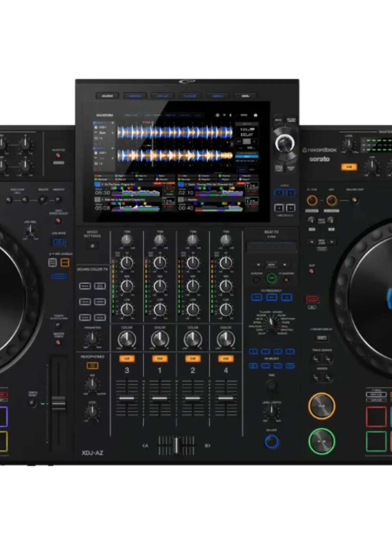392x549 pixels.
Task: Click the headphones LEVEL knob
Action: pos(92,412)
